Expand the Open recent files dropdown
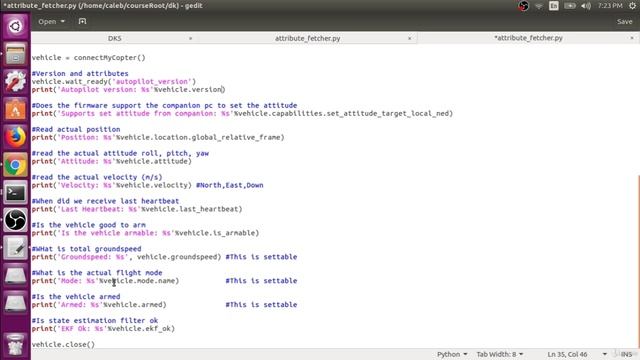 click(x=51, y=21)
